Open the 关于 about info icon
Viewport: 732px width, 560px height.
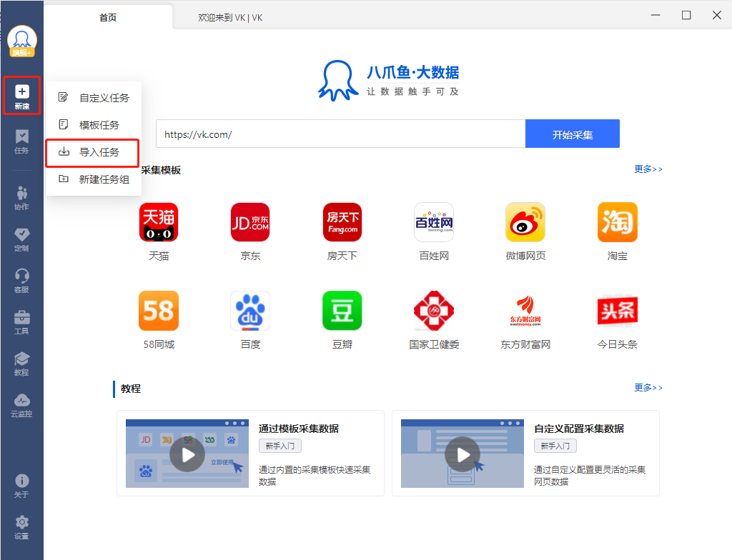[x=22, y=486]
